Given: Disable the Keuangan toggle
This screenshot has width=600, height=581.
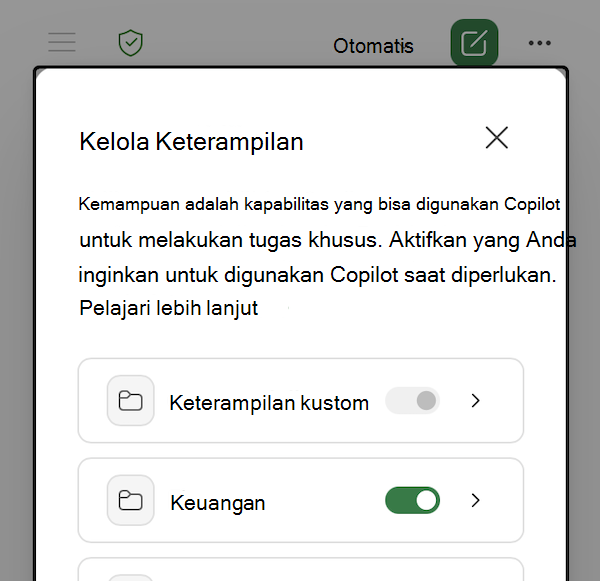Looking at the screenshot, I should pyautogui.click(x=412, y=500).
